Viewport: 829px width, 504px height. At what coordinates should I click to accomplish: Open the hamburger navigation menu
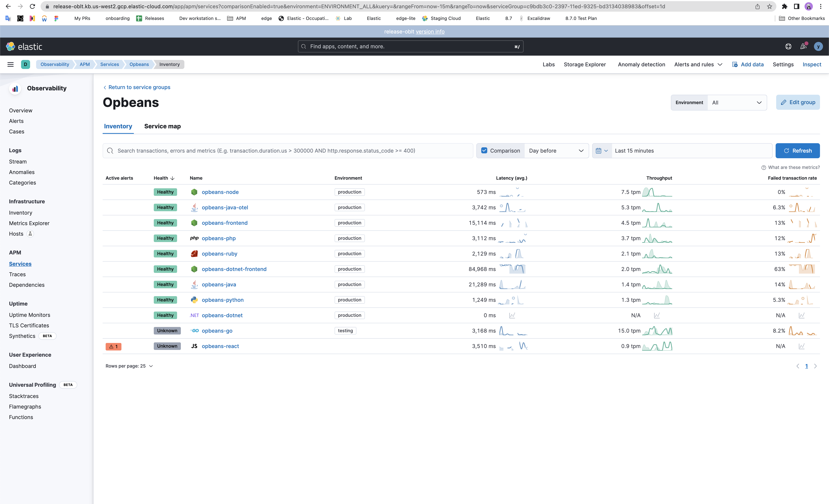pos(10,64)
